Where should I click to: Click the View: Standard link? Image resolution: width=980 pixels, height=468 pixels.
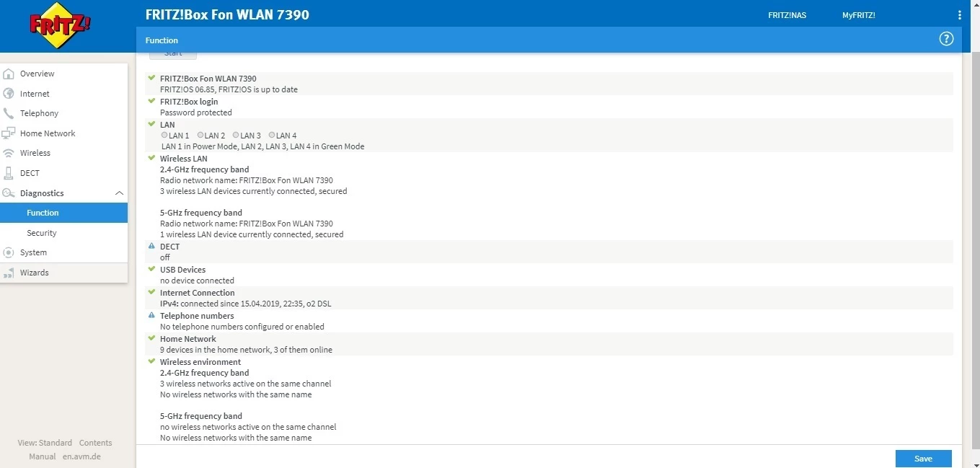click(45, 443)
